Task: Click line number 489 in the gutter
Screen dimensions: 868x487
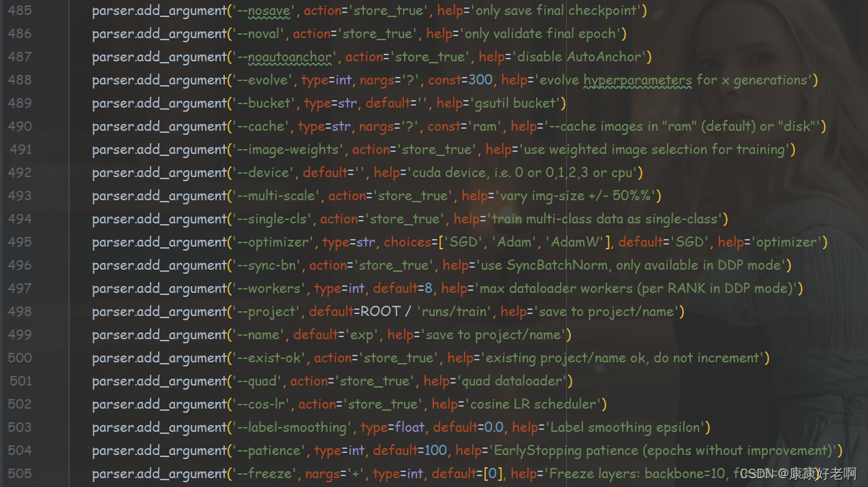Action: click(20, 103)
